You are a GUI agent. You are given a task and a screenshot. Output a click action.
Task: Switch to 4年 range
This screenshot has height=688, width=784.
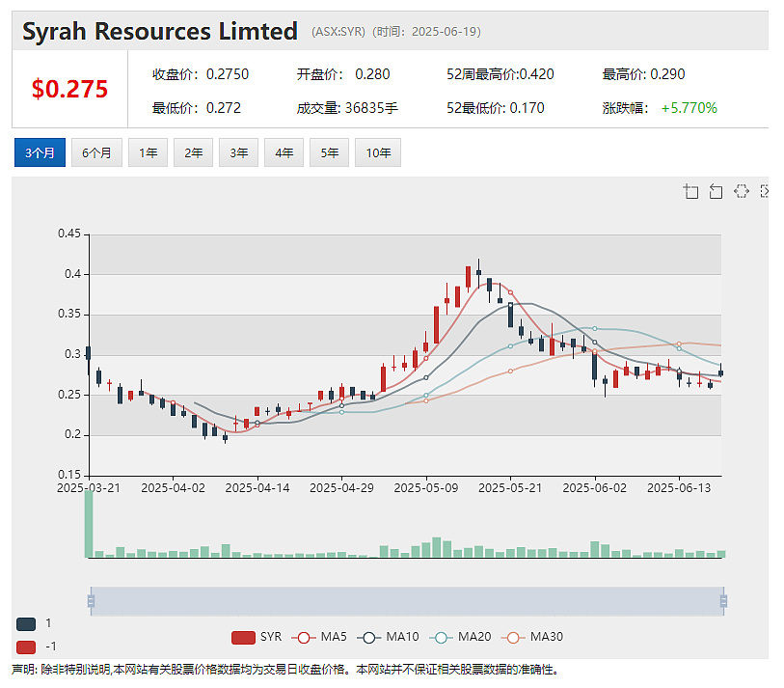click(284, 152)
